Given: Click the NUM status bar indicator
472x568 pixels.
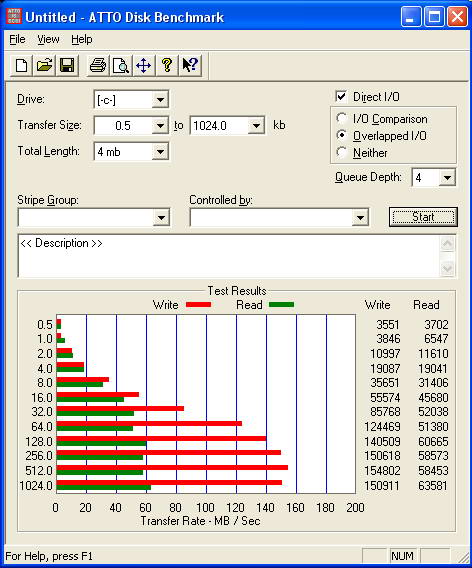Looking at the screenshot, I should pos(402,556).
